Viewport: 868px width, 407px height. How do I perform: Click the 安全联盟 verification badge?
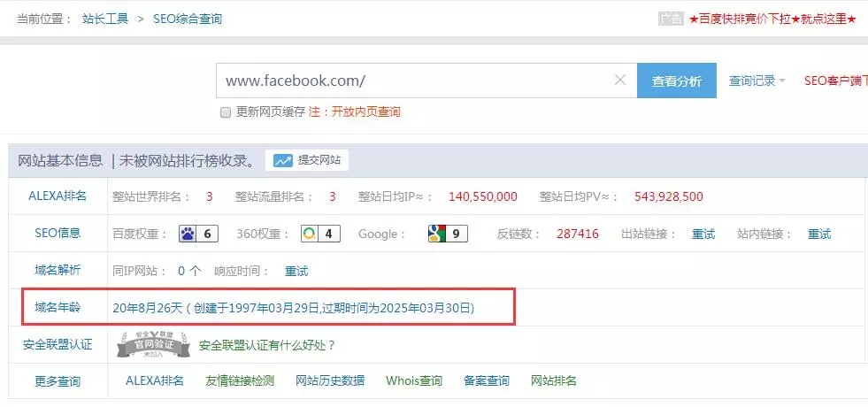(154, 345)
